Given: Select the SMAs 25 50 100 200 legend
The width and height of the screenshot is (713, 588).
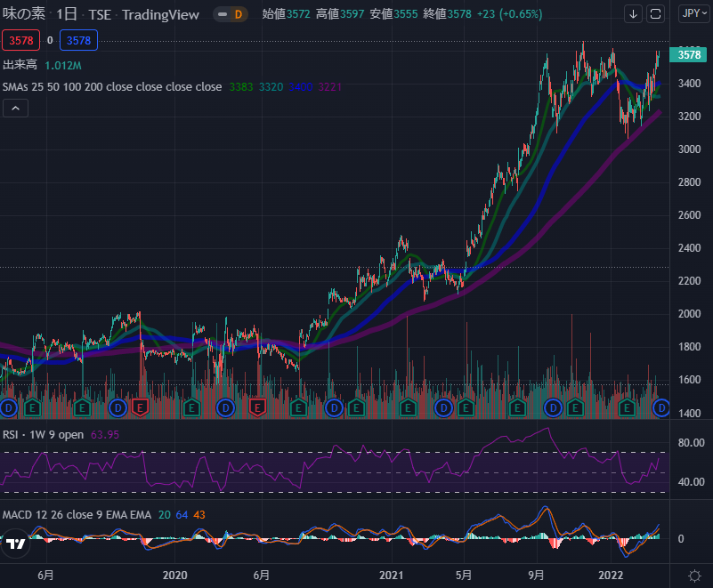Looking at the screenshot, I should coord(112,87).
